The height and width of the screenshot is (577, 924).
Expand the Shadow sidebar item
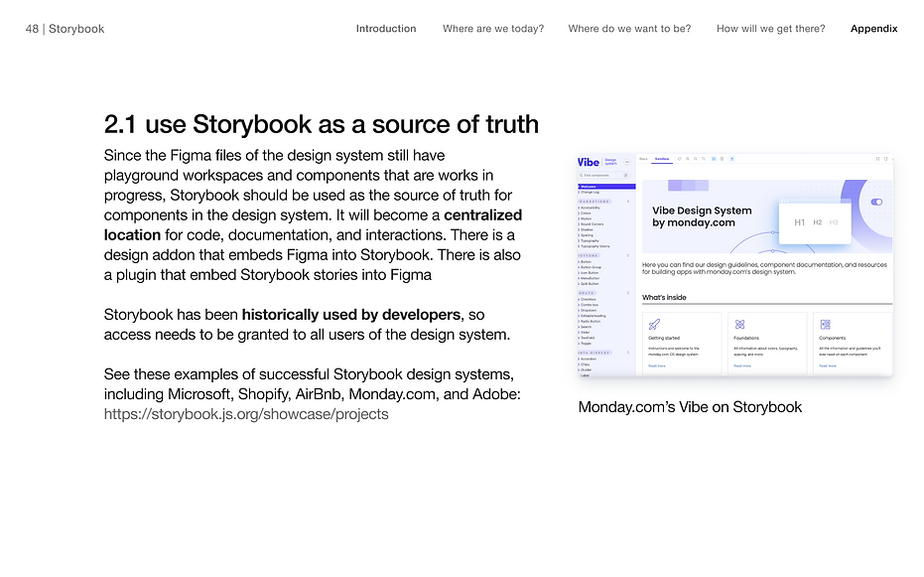[587, 229]
